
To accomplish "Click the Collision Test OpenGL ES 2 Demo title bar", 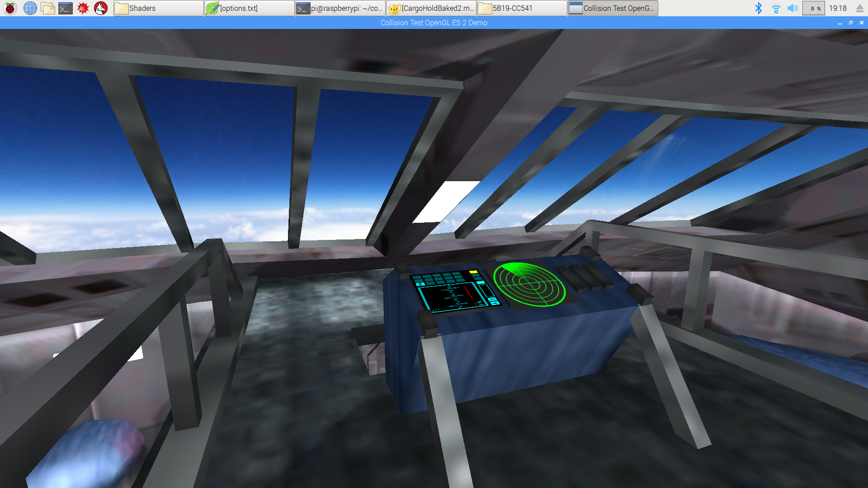I will point(434,23).
